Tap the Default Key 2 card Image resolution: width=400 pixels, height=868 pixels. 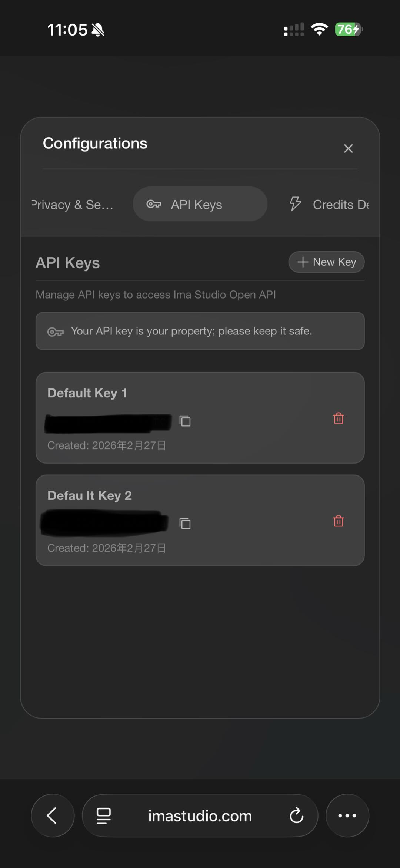200,520
